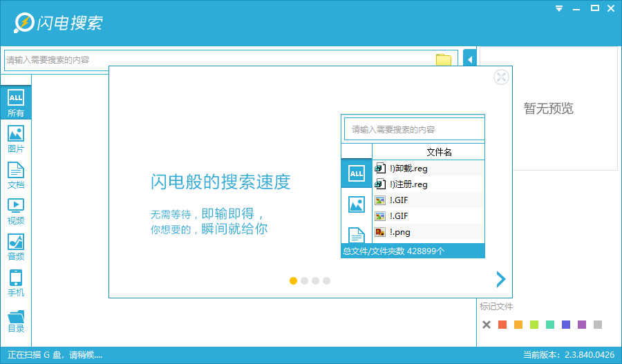Open the 图片 (Pictures) category

[16, 138]
